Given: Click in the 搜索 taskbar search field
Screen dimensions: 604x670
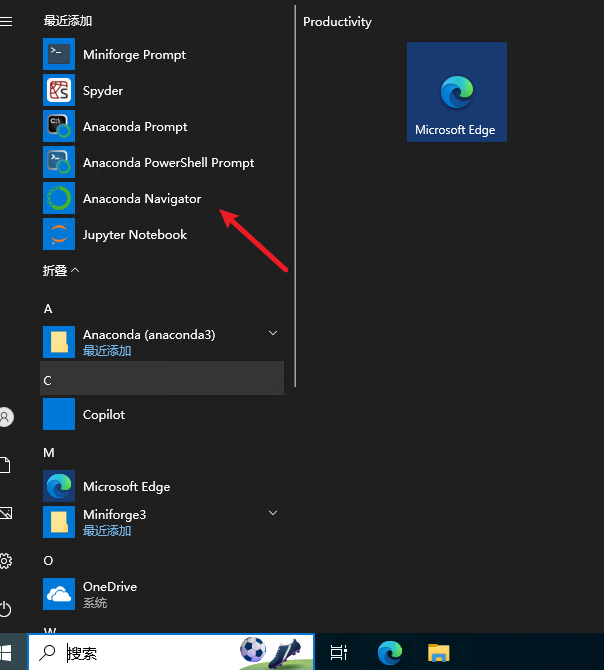Looking at the screenshot, I should coord(171,652).
